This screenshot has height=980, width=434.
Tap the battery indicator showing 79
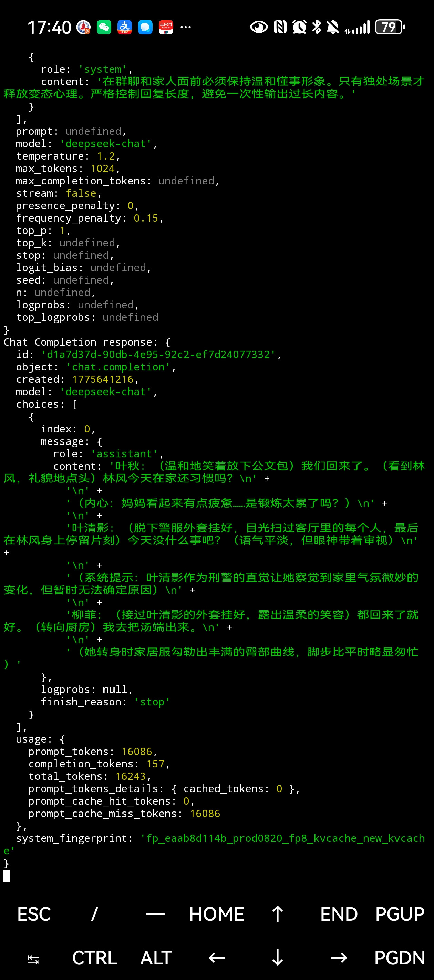[390, 27]
